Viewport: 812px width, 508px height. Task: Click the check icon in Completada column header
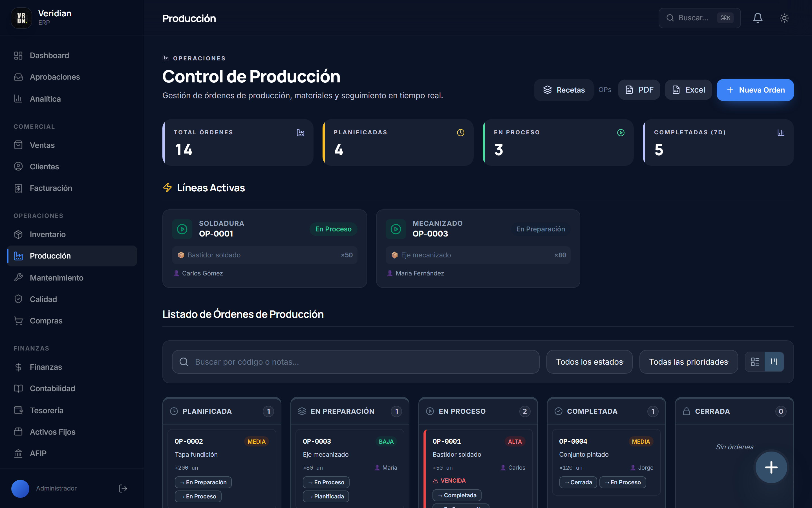(x=558, y=411)
